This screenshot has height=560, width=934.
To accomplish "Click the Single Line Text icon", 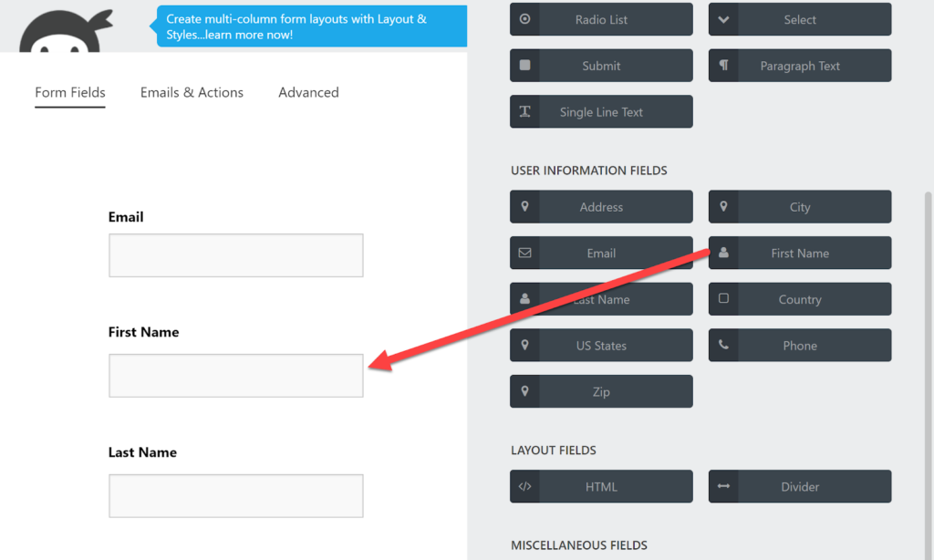I will pyautogui.click(x=524, y=111).
